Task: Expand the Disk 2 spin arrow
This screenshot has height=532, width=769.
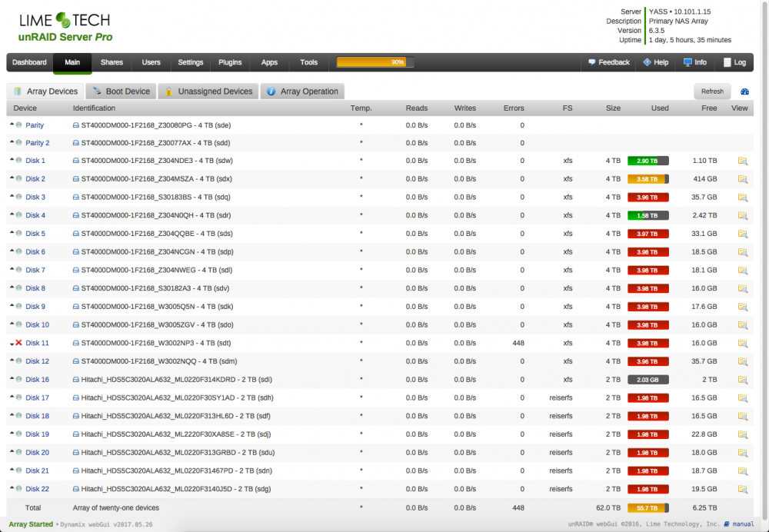Action: (x=12, y=178)
